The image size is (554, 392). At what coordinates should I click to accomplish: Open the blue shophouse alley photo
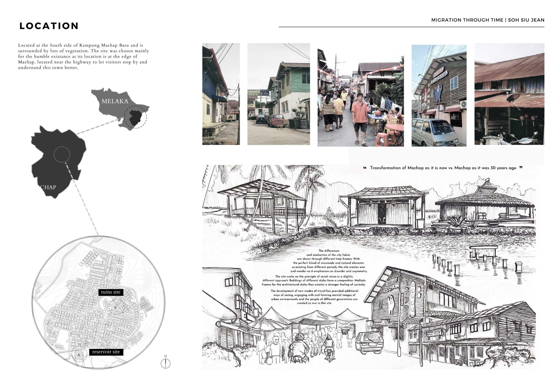[x=221, y=94]
